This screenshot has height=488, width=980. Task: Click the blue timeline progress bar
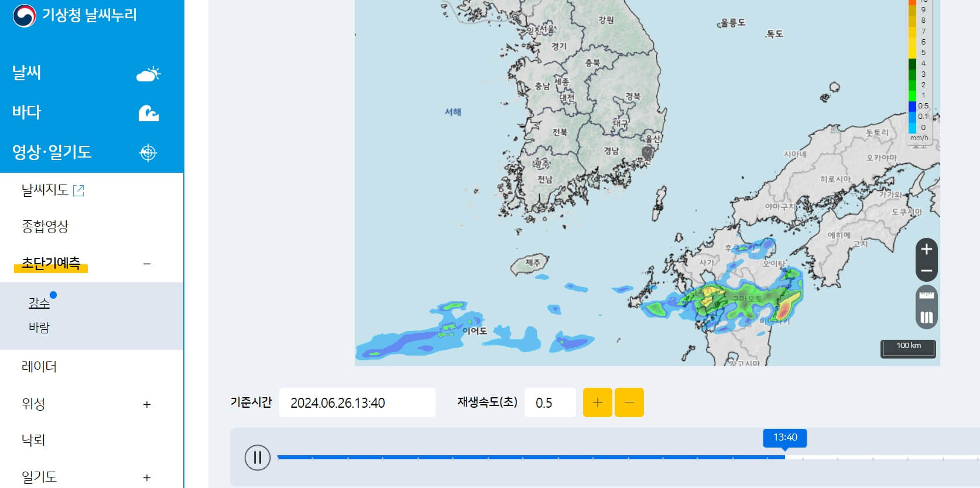coord(531,457)
